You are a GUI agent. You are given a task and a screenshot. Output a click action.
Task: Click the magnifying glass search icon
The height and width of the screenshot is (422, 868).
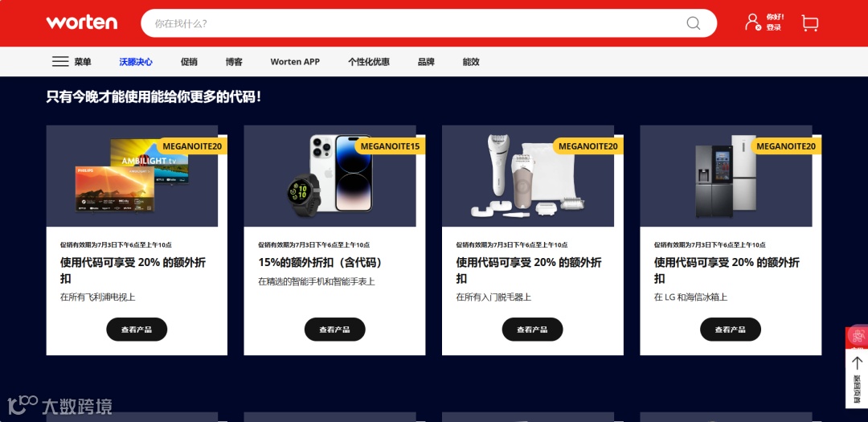tap(693, 23)
